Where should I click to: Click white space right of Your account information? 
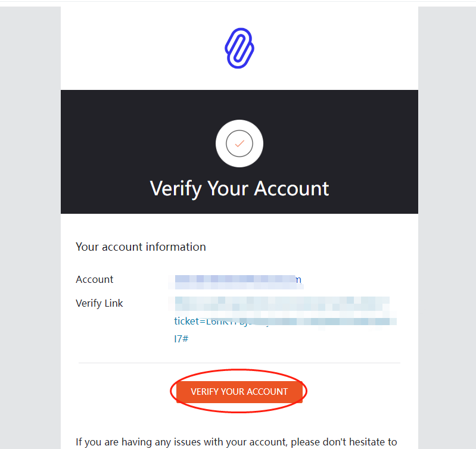coord(310,247)
